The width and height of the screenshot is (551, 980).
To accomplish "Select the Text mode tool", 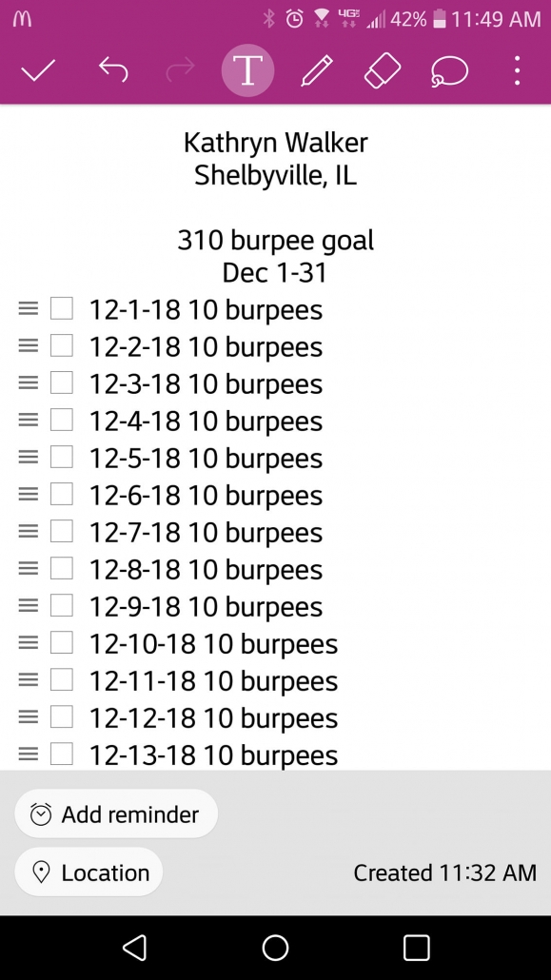I will [247, 70].
